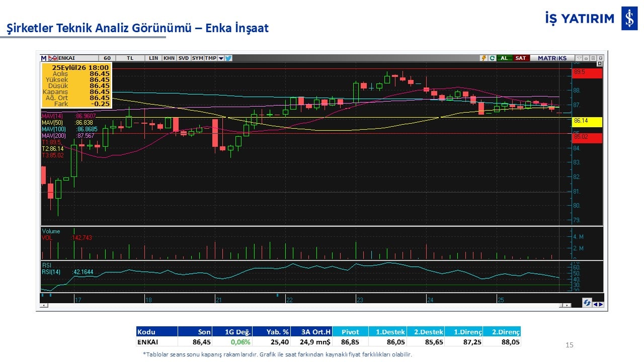
Task: Click the green refresh icon beside AL
Action: (x=492, y=58)
